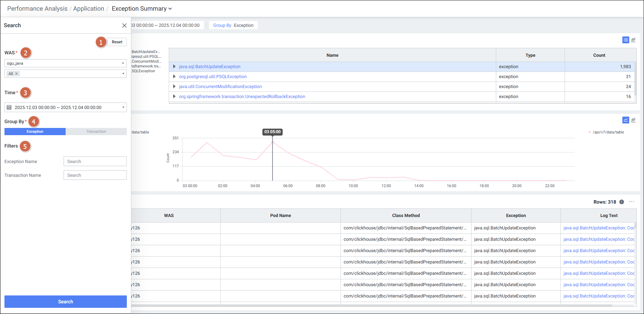
Task: Expand the org.postgresql.util.PSQLException row
Action: (x=174, y=77)
